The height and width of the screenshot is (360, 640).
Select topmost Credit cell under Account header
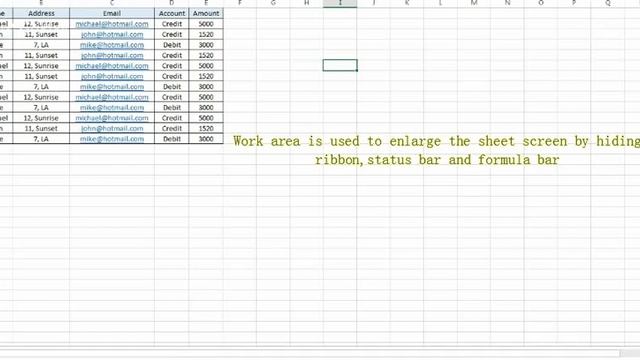point(171,24)
